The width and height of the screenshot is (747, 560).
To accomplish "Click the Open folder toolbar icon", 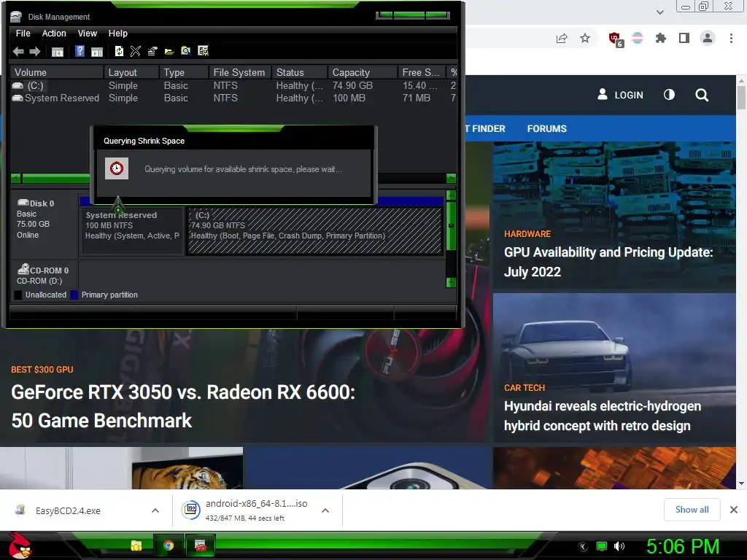I will point(169,52).
